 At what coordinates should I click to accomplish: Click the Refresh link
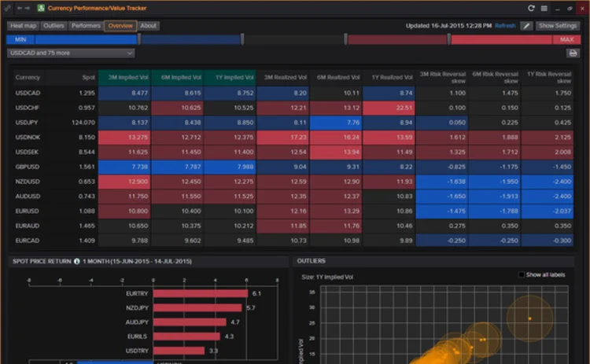(x=505, y=26)
